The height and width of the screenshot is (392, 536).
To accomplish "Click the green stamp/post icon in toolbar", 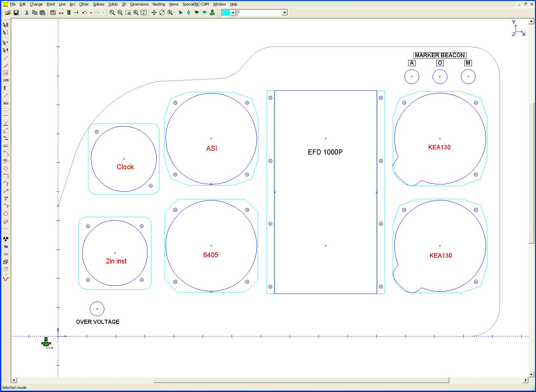I will tap(212, 13).
